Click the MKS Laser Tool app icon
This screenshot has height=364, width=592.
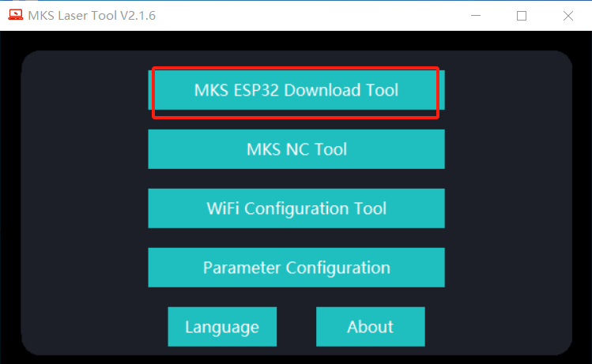[x=15, y=16]
